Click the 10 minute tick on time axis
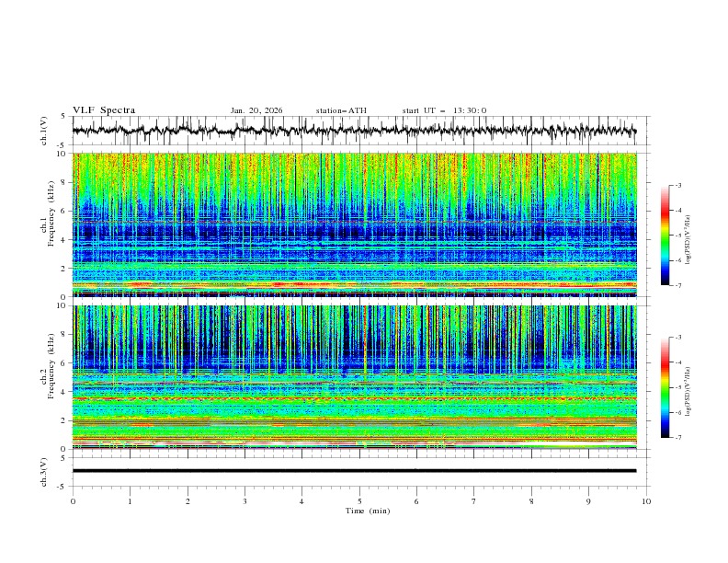This screenshot has height=563, width=728. click(x=646, y=501)
